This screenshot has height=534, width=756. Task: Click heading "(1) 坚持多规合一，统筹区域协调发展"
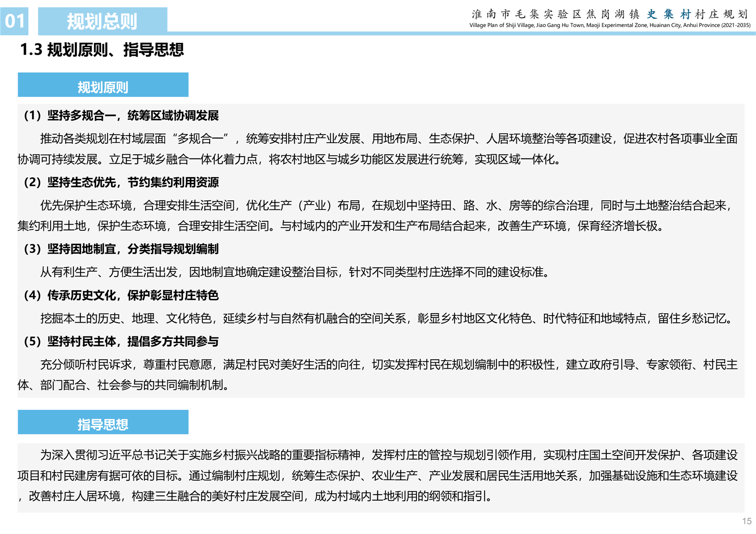(x=121, y=116)
